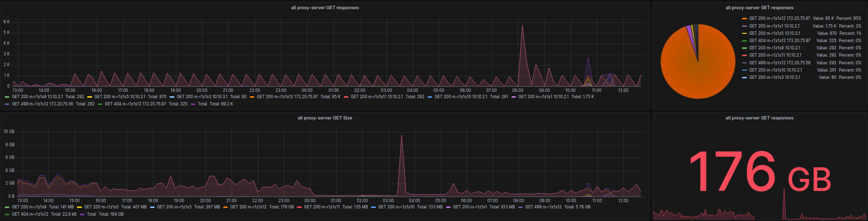Click the 10 GB spike in GET Size graph
This screenshot has width=868, height=221.
tap(402, 136)
